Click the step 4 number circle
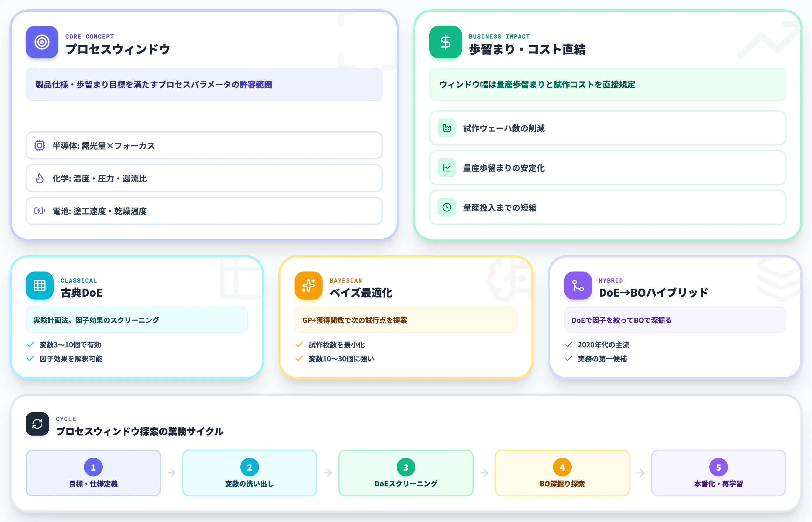Screen dimensions: 812x522 pyautogui.click(x=562, y=467)
